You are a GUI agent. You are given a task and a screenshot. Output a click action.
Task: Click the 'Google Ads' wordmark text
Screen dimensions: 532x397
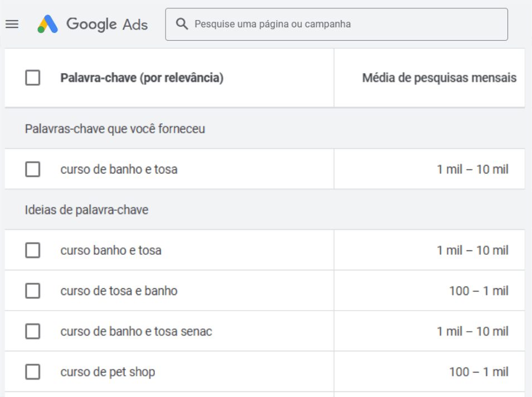tap(107, 25)
